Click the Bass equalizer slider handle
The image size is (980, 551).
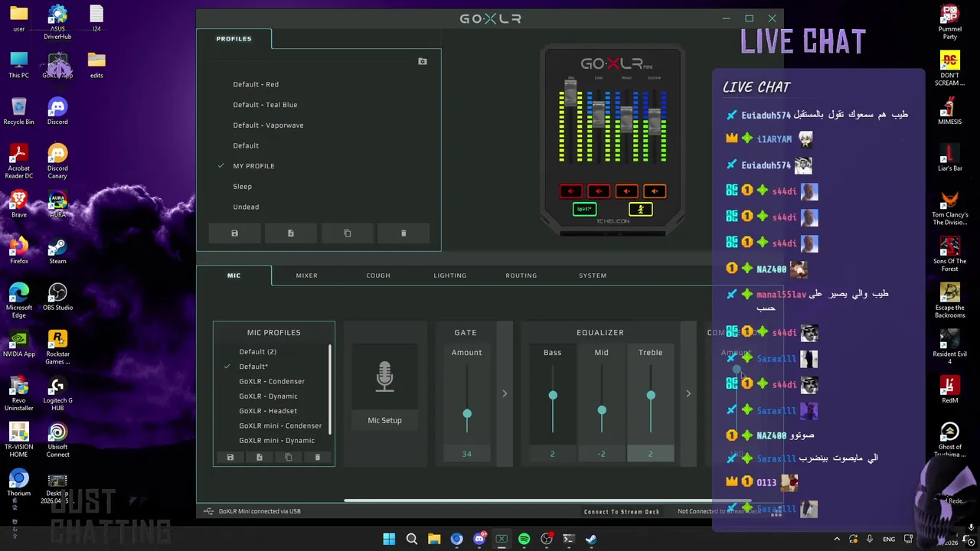point(553,396)
